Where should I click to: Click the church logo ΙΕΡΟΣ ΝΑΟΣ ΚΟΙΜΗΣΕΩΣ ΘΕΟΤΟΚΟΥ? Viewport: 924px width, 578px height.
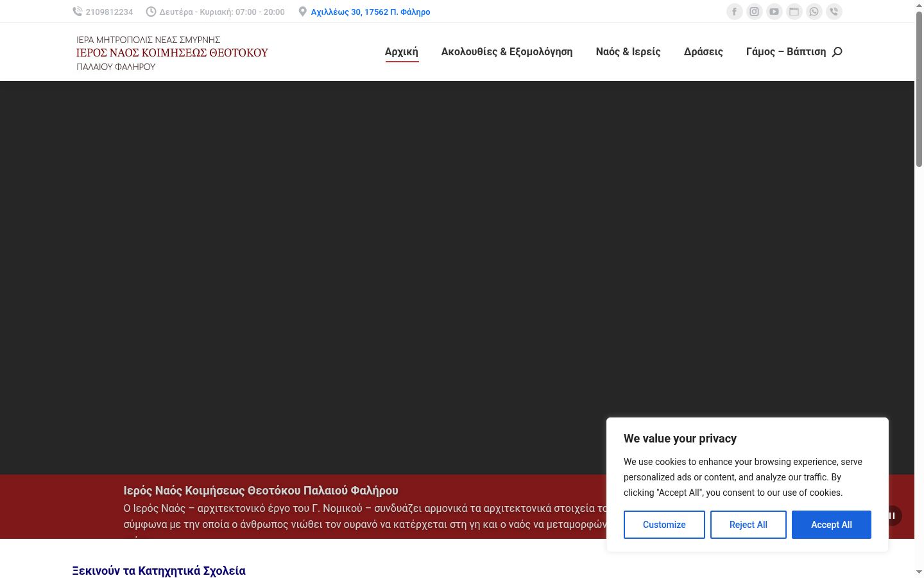[172, 53]
